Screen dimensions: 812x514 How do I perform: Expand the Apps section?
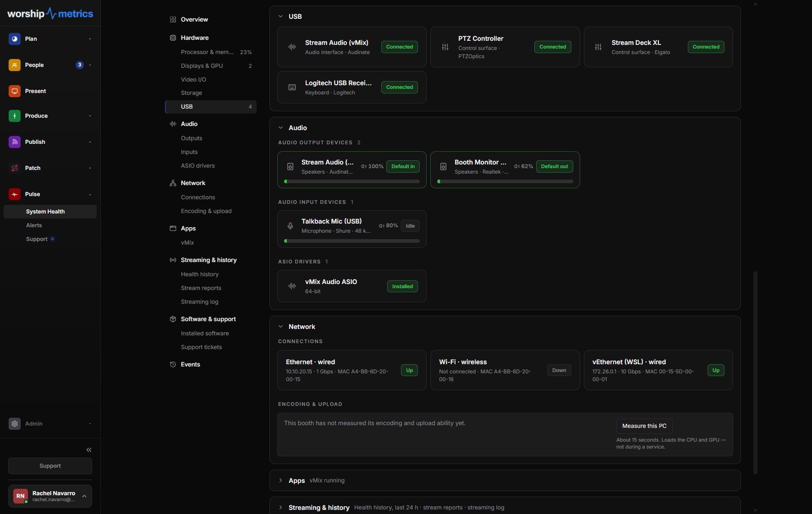[281, 481]
